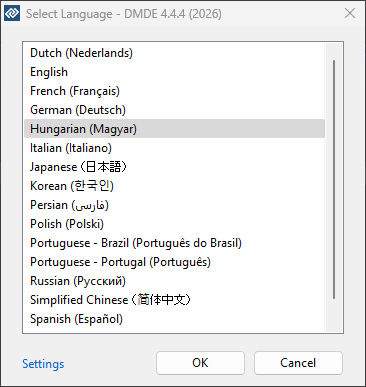This screenshot has width=366, height=387.
Task: Confirm with the OK button
Action: click(200, 363)
